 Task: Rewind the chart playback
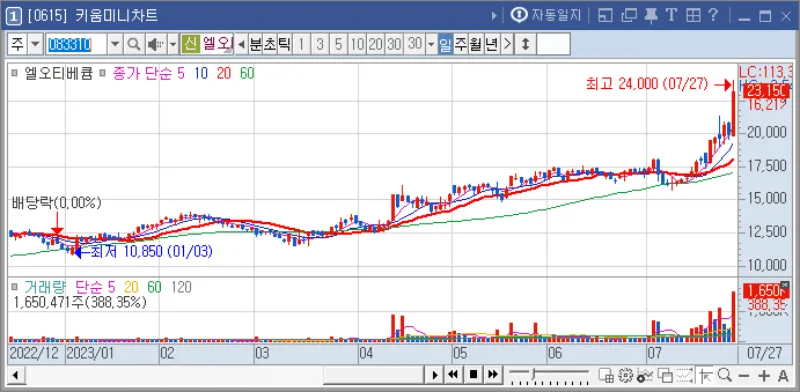453,375
